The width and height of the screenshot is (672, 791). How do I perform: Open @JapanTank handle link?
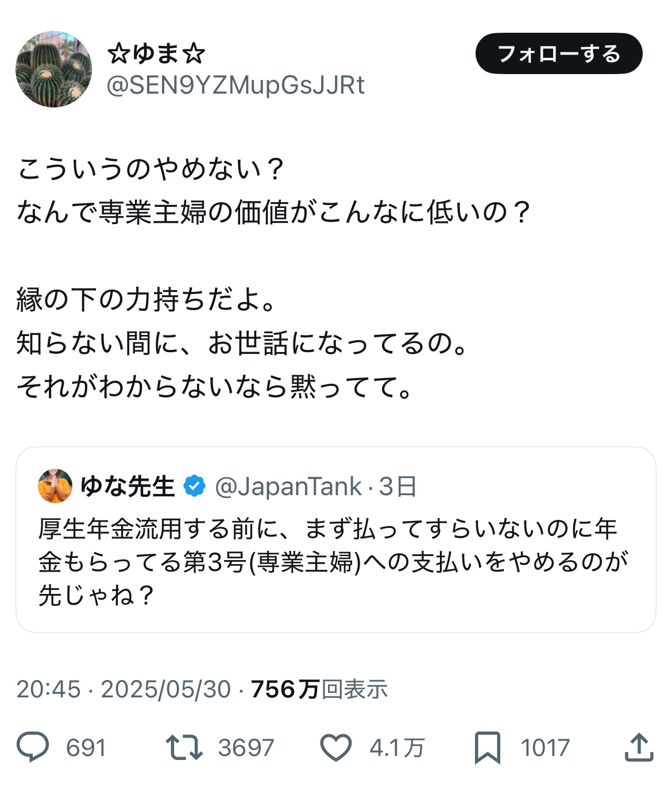(288, 487)
